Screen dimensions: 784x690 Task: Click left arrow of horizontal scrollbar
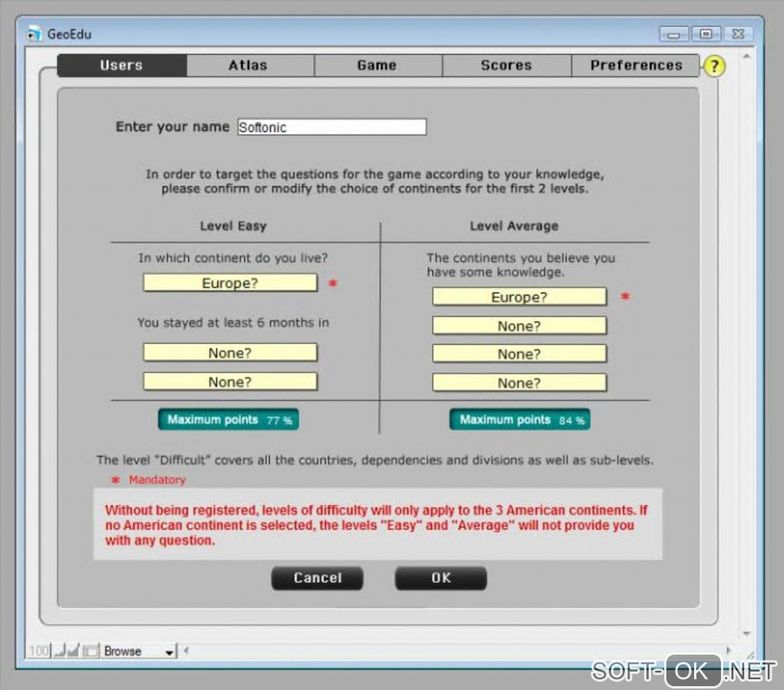pos(186,651)
